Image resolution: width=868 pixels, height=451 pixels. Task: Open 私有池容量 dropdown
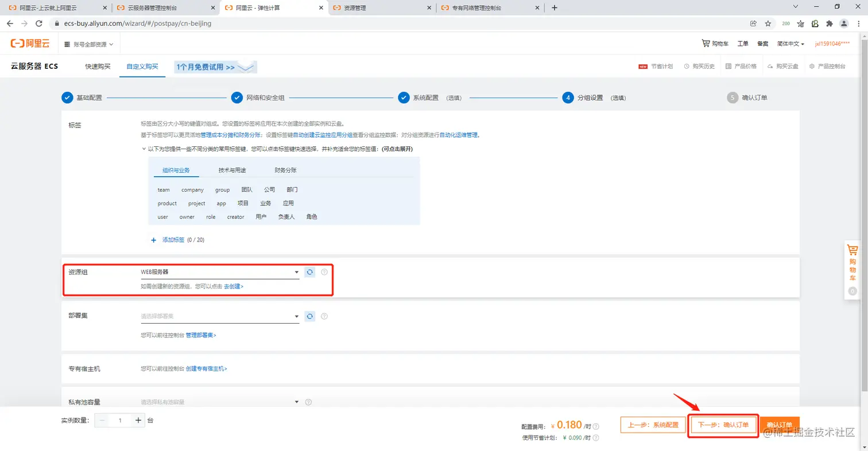click(220, 402)
